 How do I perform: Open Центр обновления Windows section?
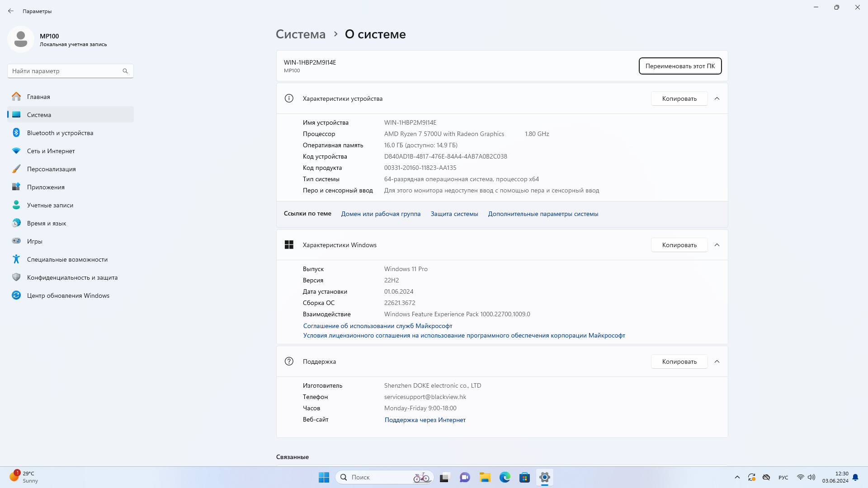coord(68,296)
